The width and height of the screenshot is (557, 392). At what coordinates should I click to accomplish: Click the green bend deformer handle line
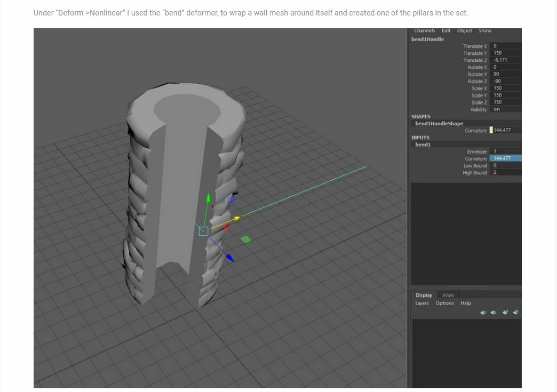tap(306, 191)
